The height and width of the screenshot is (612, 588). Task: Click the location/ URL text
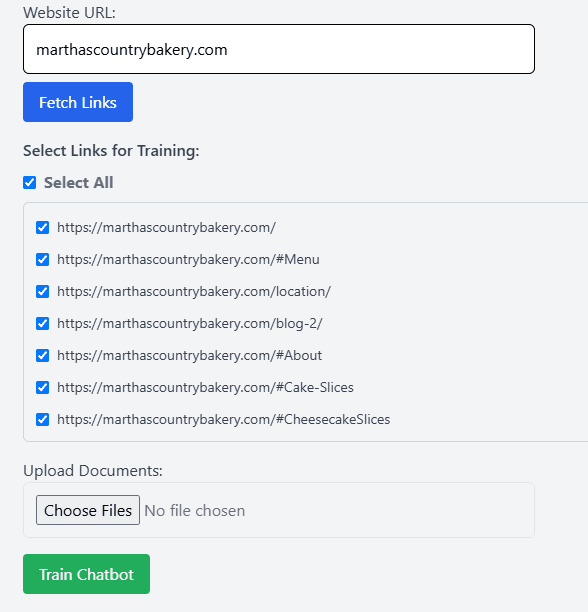tap(194, 291)
